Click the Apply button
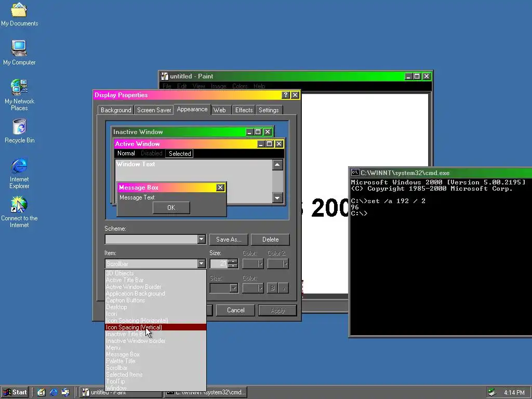 [277, 310]
